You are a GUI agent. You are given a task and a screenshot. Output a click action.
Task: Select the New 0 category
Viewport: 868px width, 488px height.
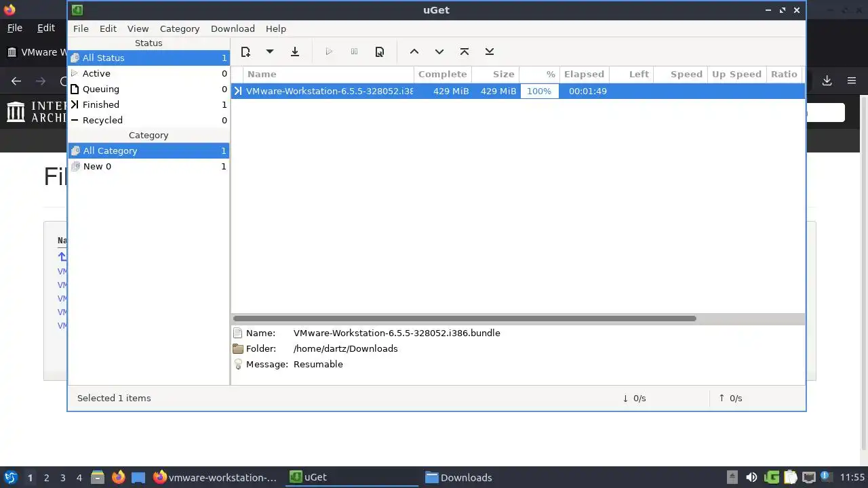(x=149, y=166)
